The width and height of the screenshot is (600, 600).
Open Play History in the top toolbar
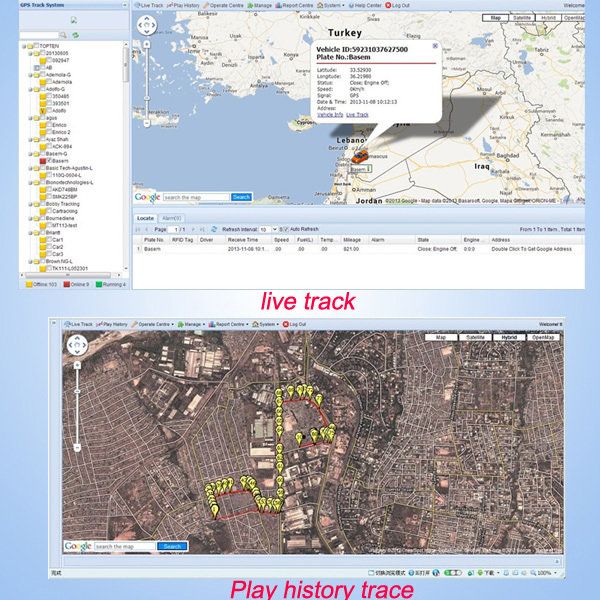[x=183, y=5]
